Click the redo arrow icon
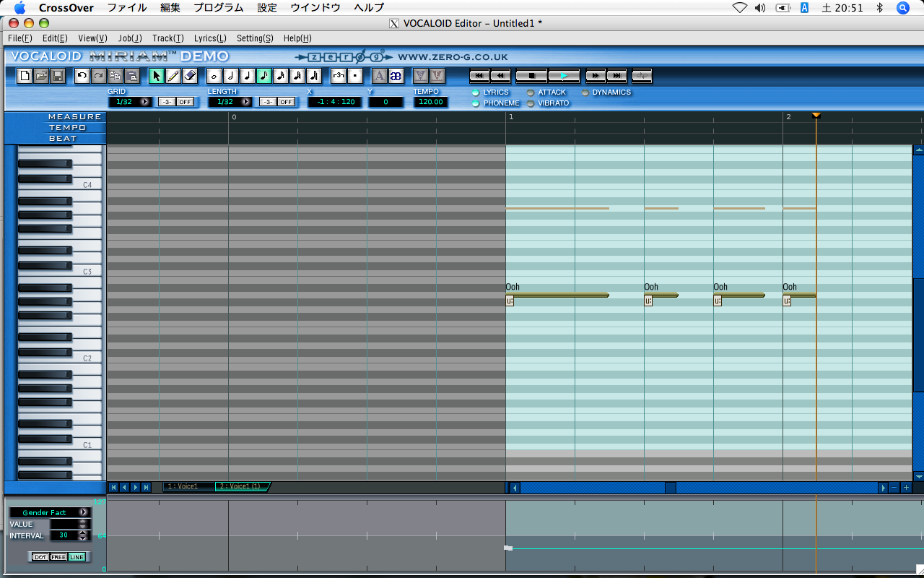The image size is (924, 578). [98, 76]
